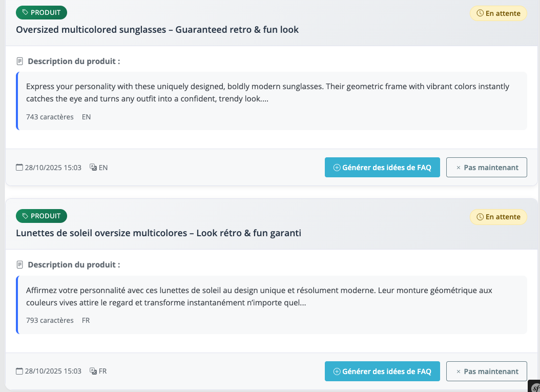The image size is (540, 392).
Task: Click the translation icon next to FR footer label
Action: (x=93, y=371)
